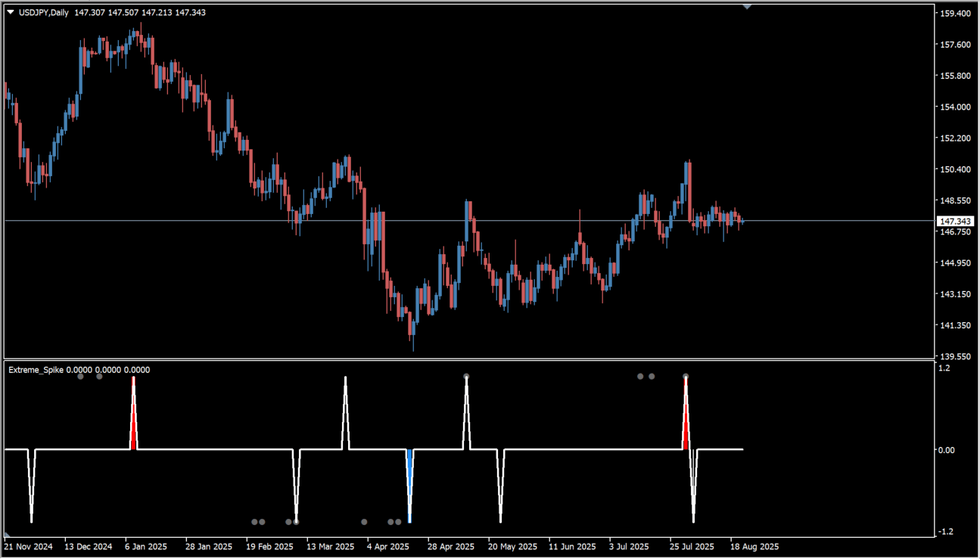This screenshot has width=980, height=559.
Task: Click the 13 Dec 2024 date label
Action: pyautogui.click(x=88, y=546)
